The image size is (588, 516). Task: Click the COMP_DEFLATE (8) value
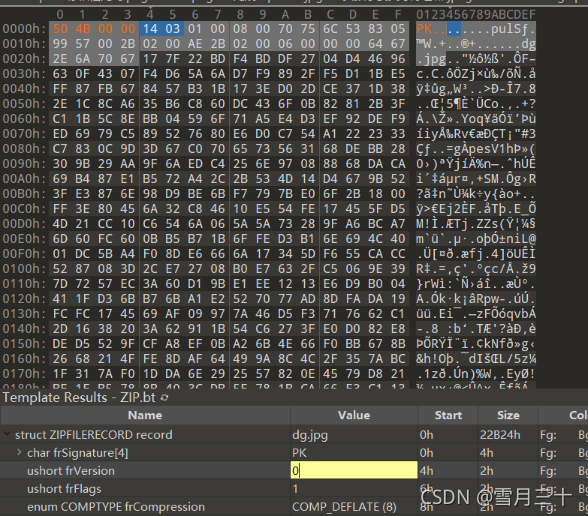point(344,507)
